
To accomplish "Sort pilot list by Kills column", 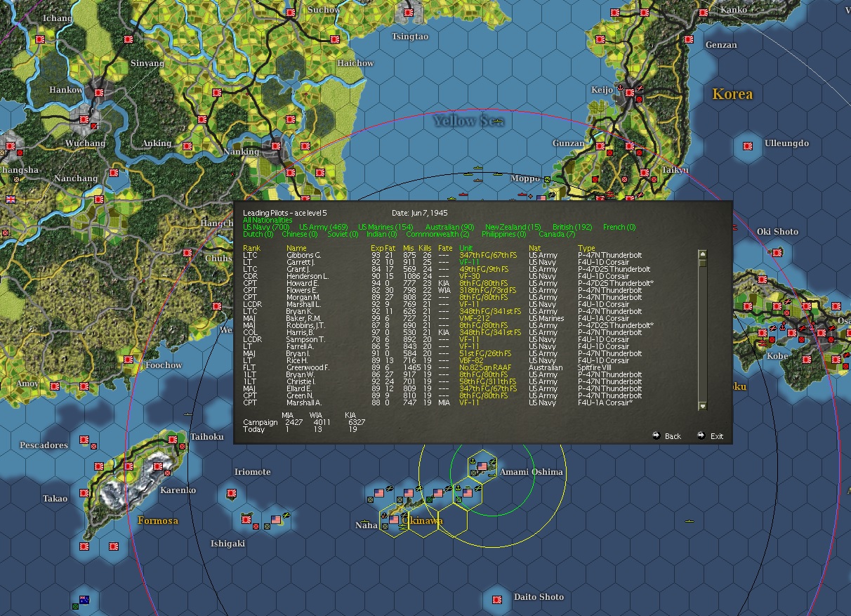I will pyautogui.click(x=425, y=248).
